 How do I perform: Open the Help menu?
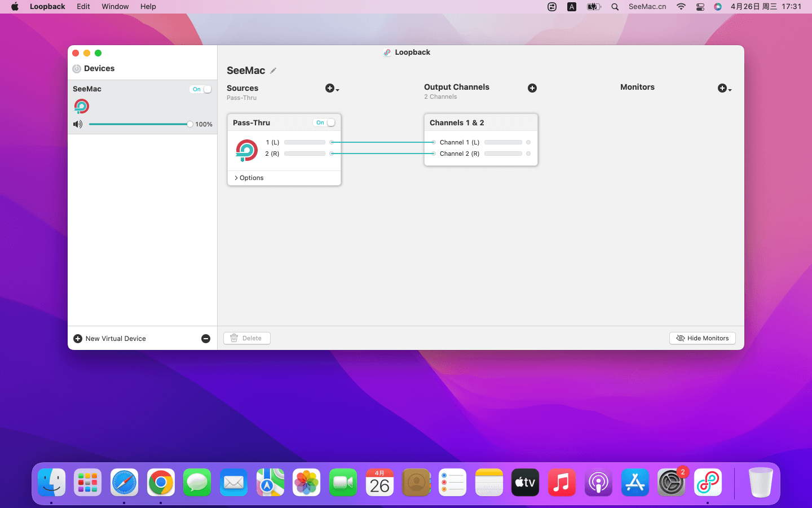(x=148, y=7)
